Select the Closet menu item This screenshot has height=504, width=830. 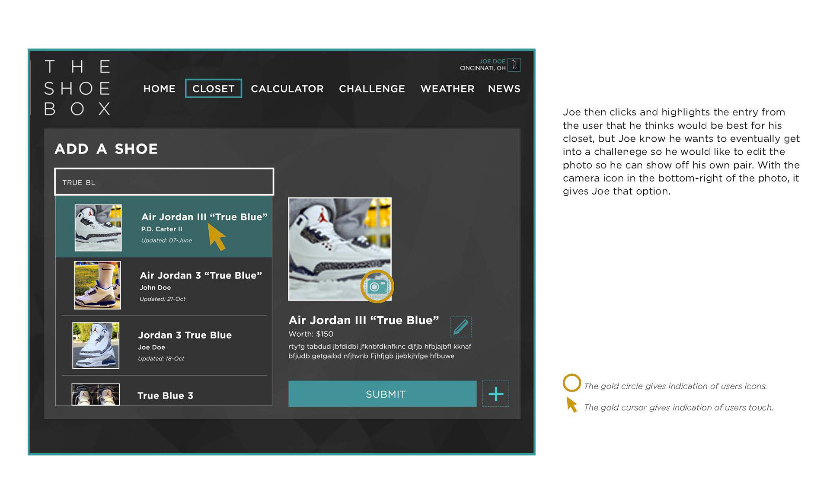tap(214, 89)
